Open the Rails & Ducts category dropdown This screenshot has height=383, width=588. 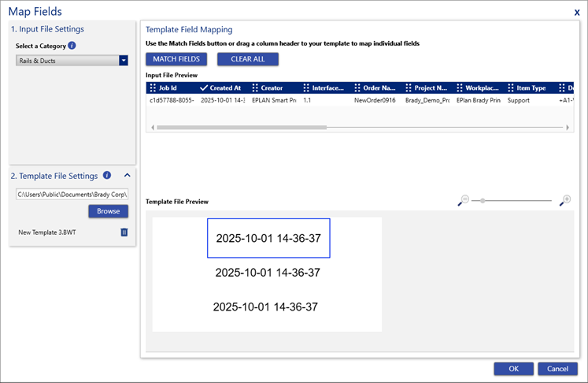(x=124, y=60)
